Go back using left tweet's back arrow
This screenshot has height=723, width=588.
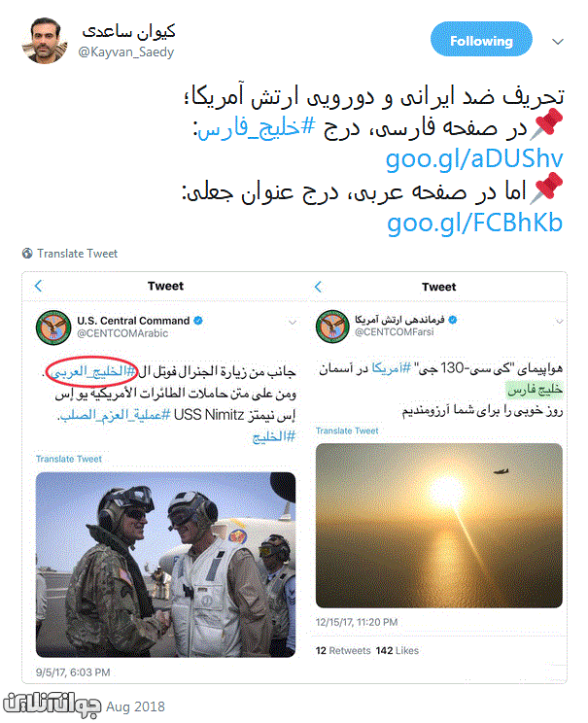pyautogui.click(x=39, y=286)
